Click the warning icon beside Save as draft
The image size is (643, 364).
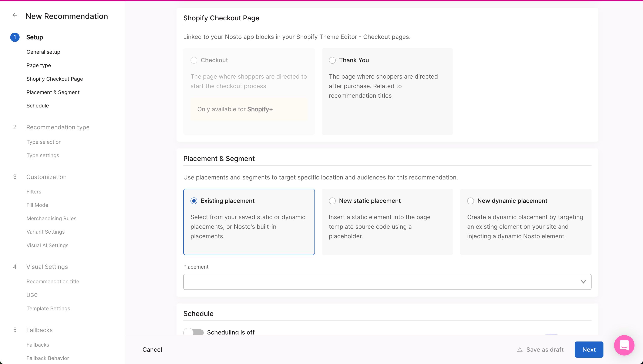tap(520, 350)
